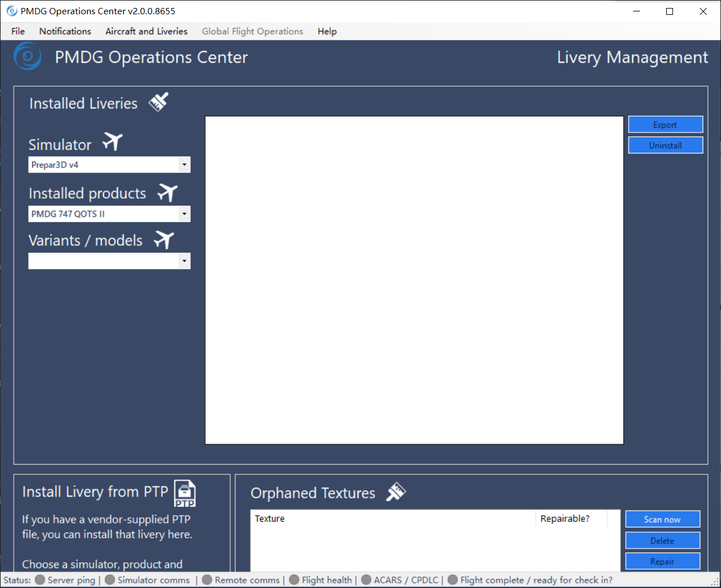
Task: Click the Flight complete / ready for check in? text
Action: (536, 580)
